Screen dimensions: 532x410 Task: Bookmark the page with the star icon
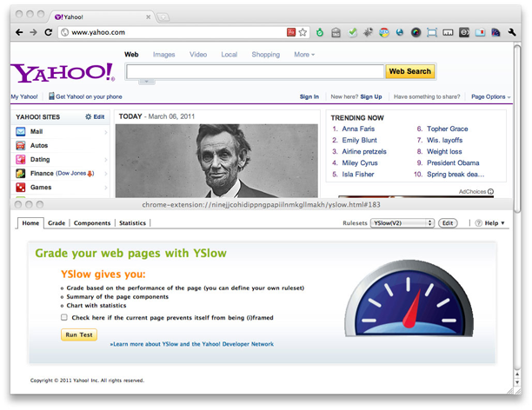click(303, 32)
